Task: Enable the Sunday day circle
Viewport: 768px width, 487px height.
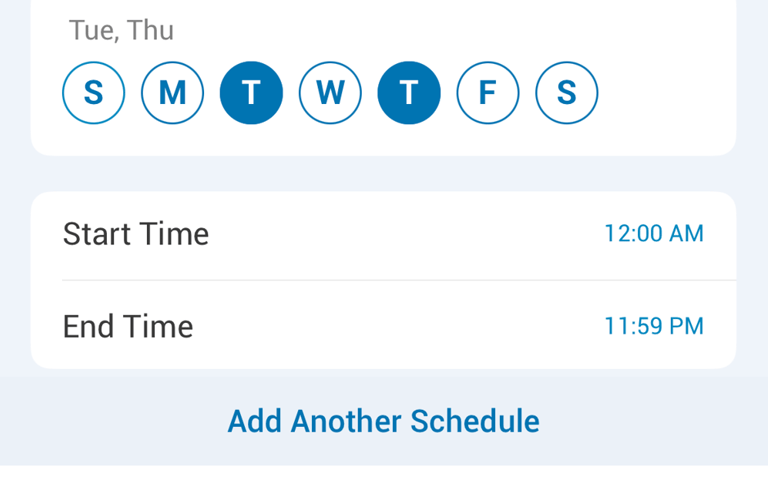Action: pyautogui.click(x=94, y=93)
